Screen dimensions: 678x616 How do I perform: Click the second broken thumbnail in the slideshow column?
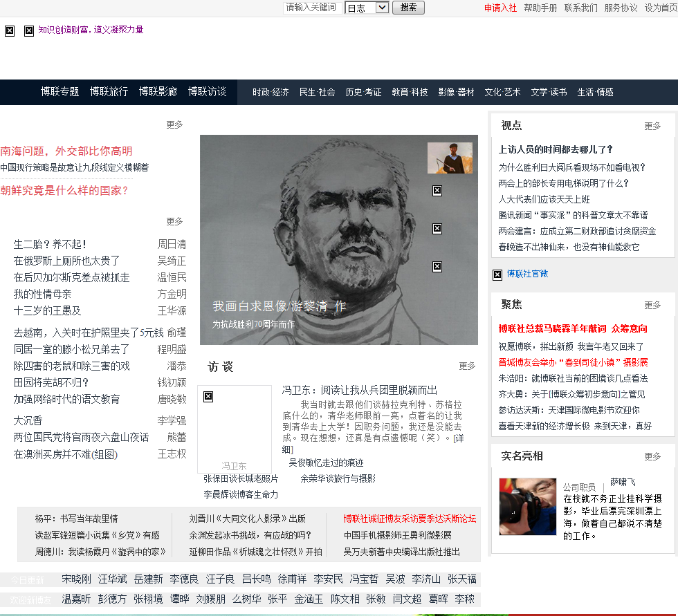pos(437,229)
